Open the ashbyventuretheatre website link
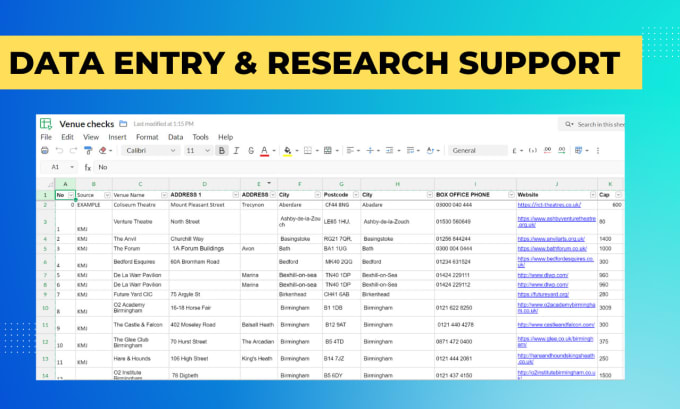Screen dimensions: 680x409 click(x=556, y=222)
